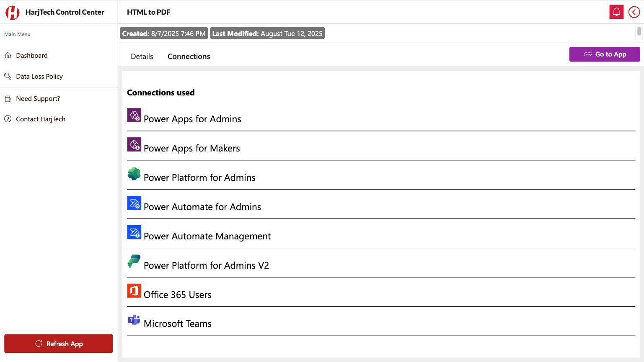The height and width of the screenshot is (362, 644).
Task: Click the Power Automate for Admins icon
Action: pyautogui.click(x=134, y=203)
